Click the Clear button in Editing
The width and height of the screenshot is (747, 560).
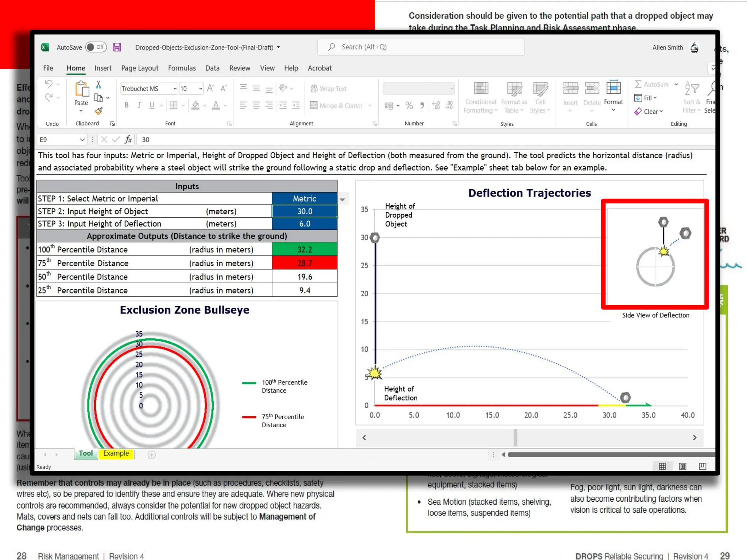coord(649,112)
